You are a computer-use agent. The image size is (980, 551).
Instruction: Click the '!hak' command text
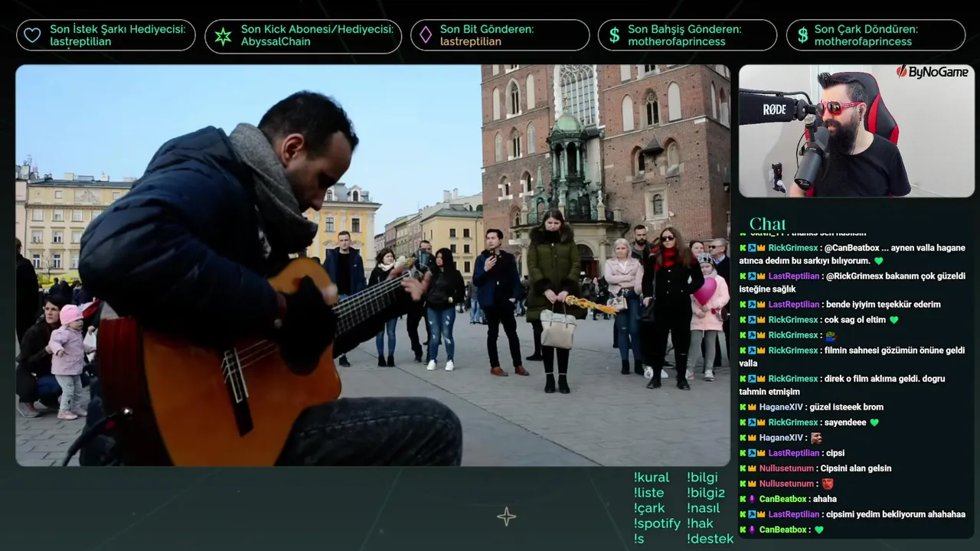700,523
